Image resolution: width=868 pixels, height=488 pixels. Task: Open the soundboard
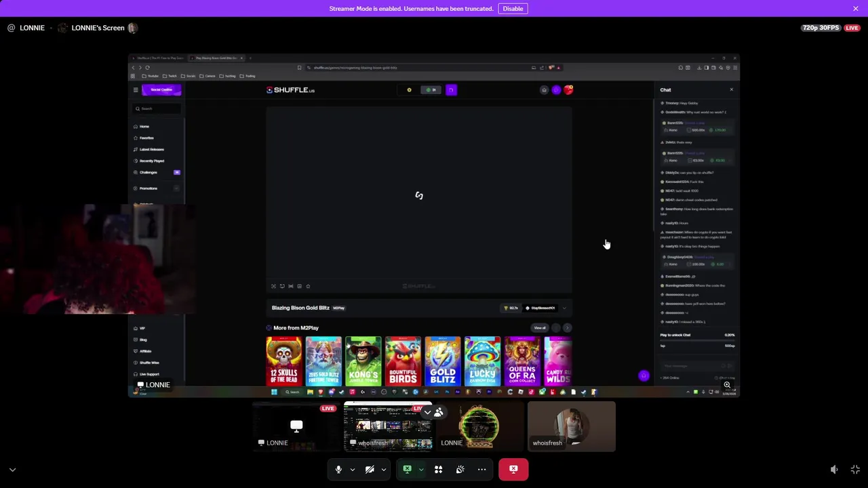(460, 469)
